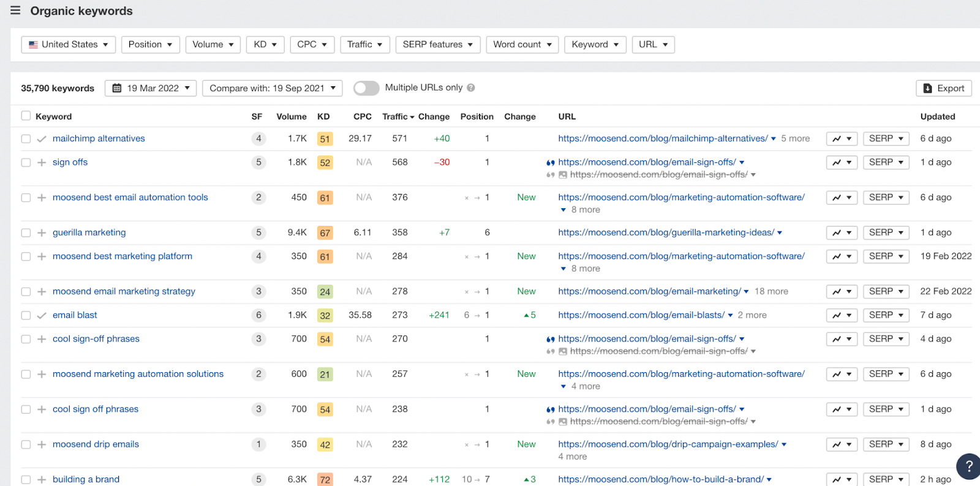Click the featured snippet quote icon for cool sign-off phrases
This screenshot has width=980, height=486.
551,339
